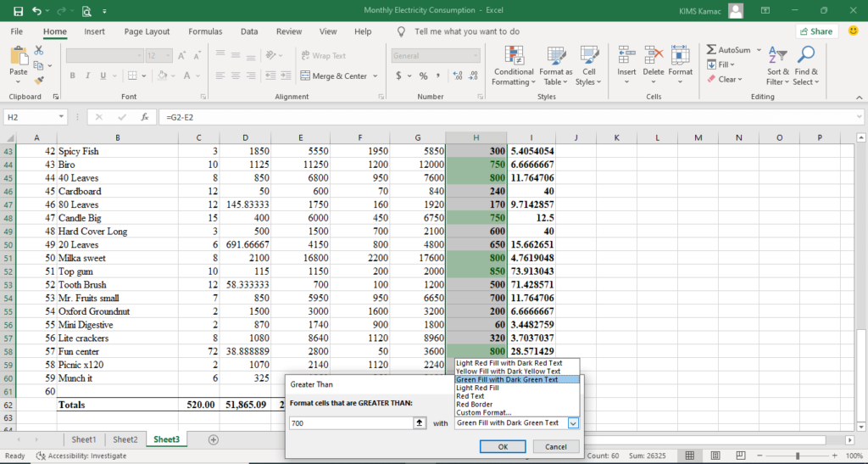Screen dimensions: 868x464
Task: Click the Insert Function fx icon
Action: [144, 117]
